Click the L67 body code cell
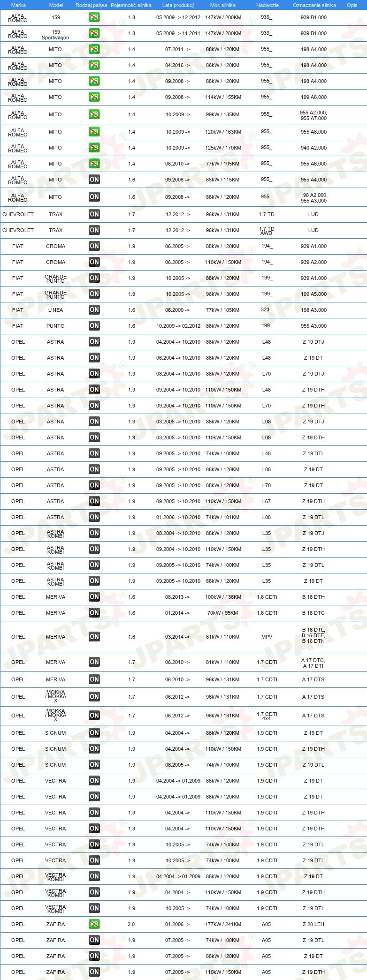Screen dimensions: 367x980 tap(267, 501)
